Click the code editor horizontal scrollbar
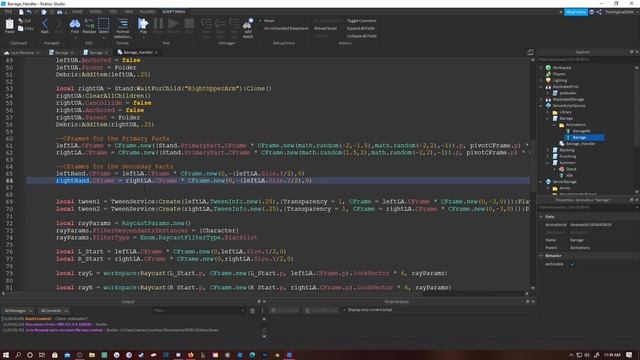This screenshot has width=640, height=360. click(x=265, y=293)
